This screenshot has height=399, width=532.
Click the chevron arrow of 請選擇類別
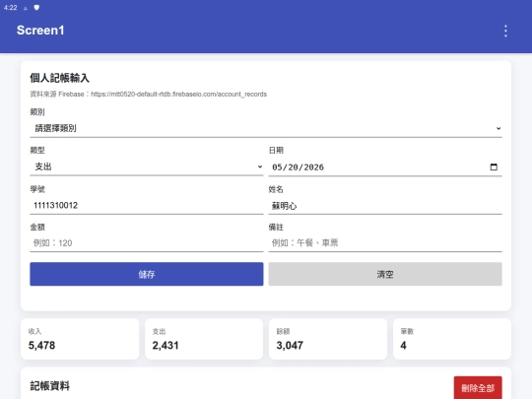click(x=499, y=128)
